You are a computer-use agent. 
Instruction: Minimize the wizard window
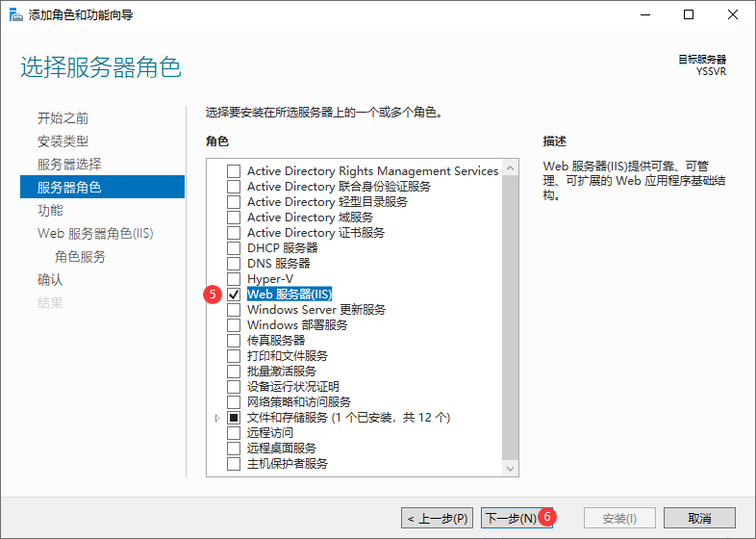(645, 15)
